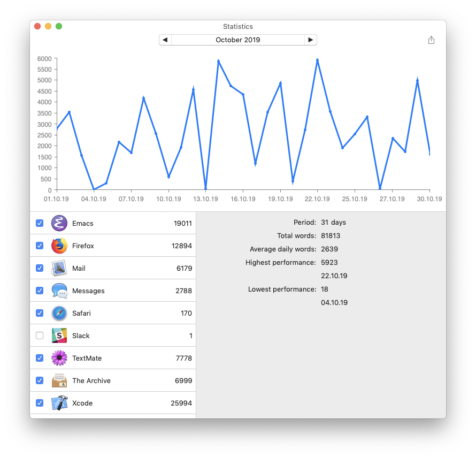Click the Statistics window title

coord(238,26)
